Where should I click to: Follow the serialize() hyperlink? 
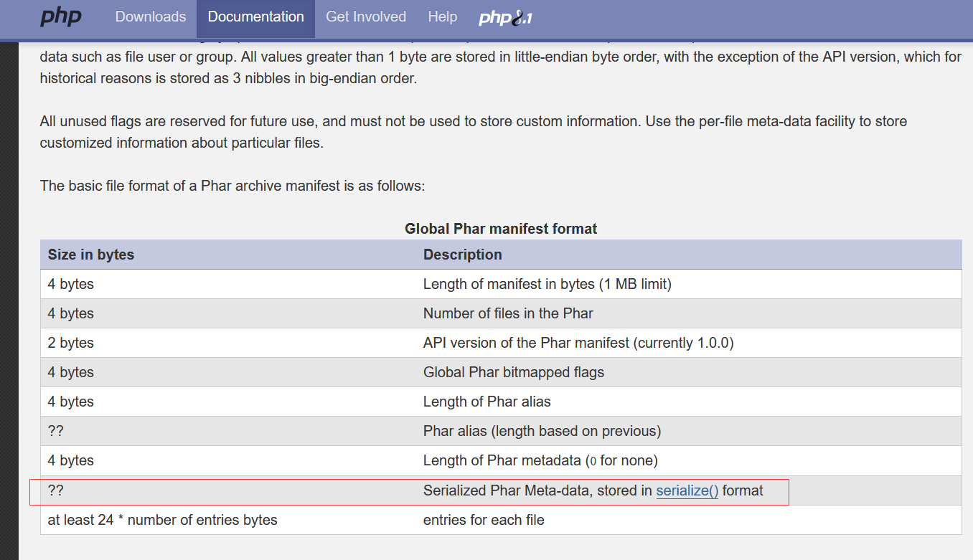[x=687, y=490]
